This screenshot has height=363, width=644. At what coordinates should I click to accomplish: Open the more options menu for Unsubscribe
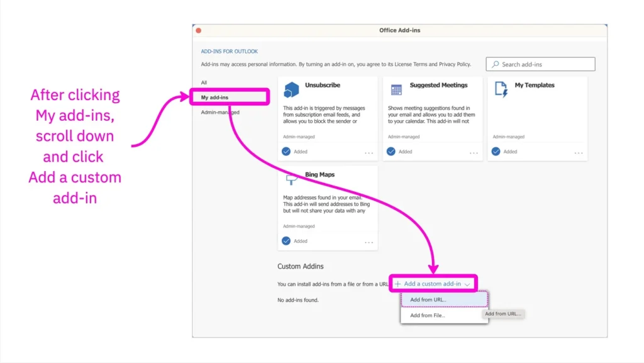pos(369,153)
